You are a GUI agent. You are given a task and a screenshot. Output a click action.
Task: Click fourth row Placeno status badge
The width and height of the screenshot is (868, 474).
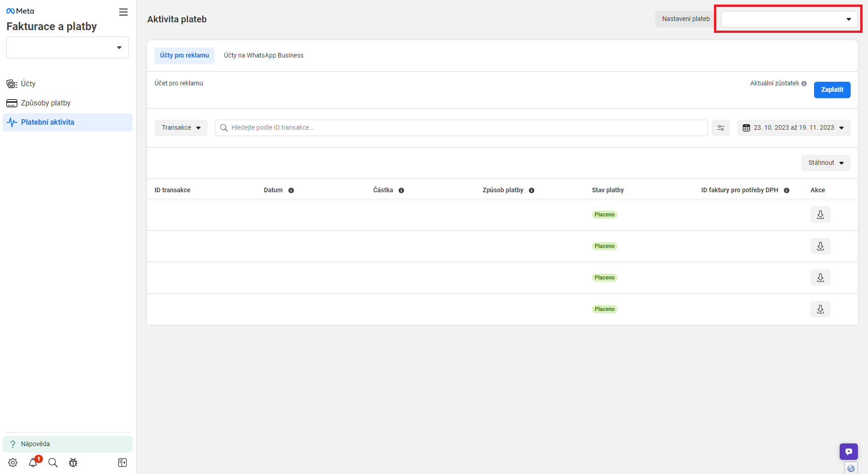click(x=604, y=309)
